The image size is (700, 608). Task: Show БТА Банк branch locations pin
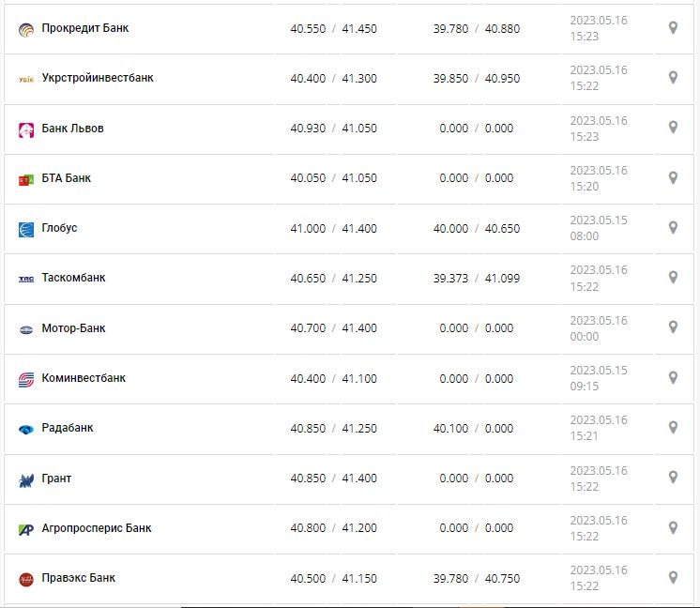point(673,177)
